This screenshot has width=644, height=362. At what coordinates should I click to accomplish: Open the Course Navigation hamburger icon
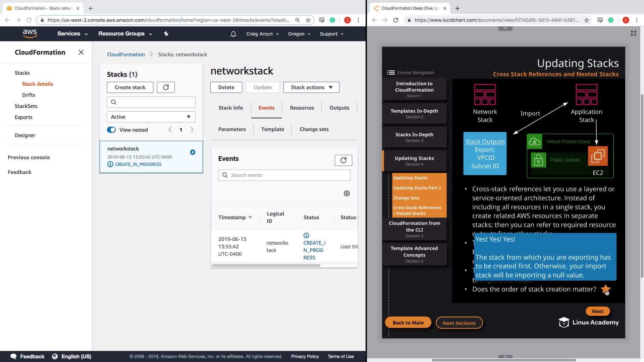point(391,72)
